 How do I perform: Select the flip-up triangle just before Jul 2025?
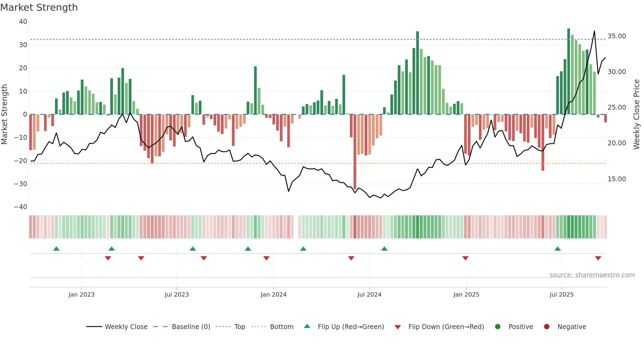coord(558,249)
